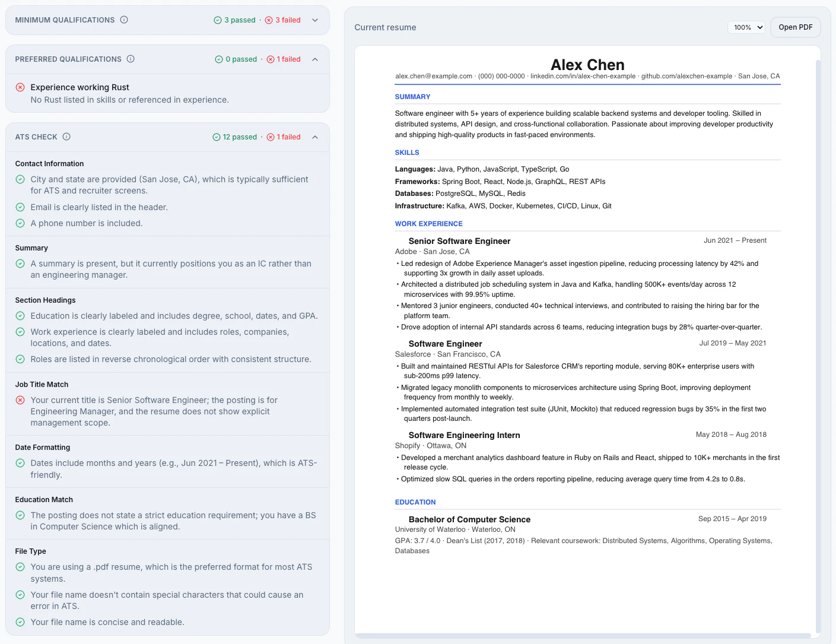Click the PREFERRED QUALIFICATIONS info icon
Viewport: 836px width, 644px height.
[132, 59]
